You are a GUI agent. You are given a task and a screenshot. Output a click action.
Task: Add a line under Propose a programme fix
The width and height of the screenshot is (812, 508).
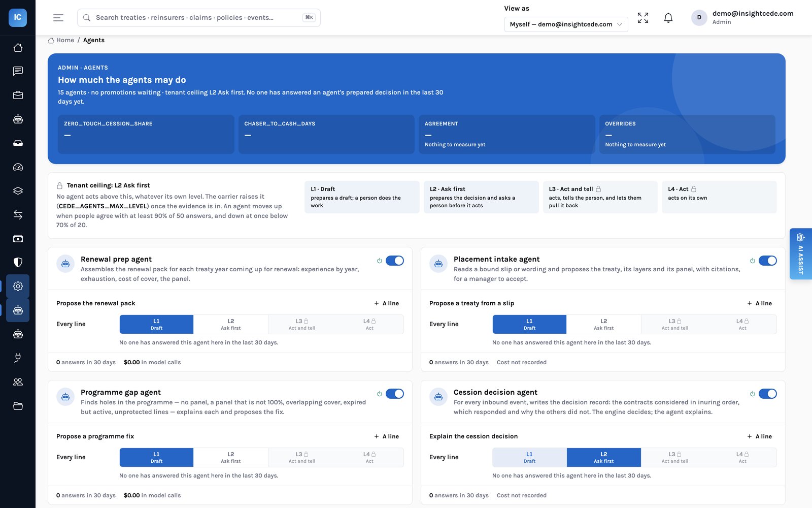point(387,436)
